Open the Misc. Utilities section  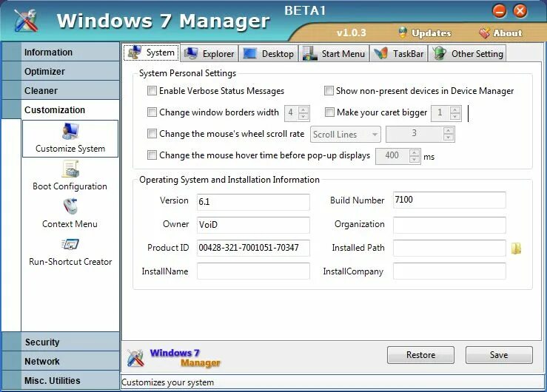[61, 380]
